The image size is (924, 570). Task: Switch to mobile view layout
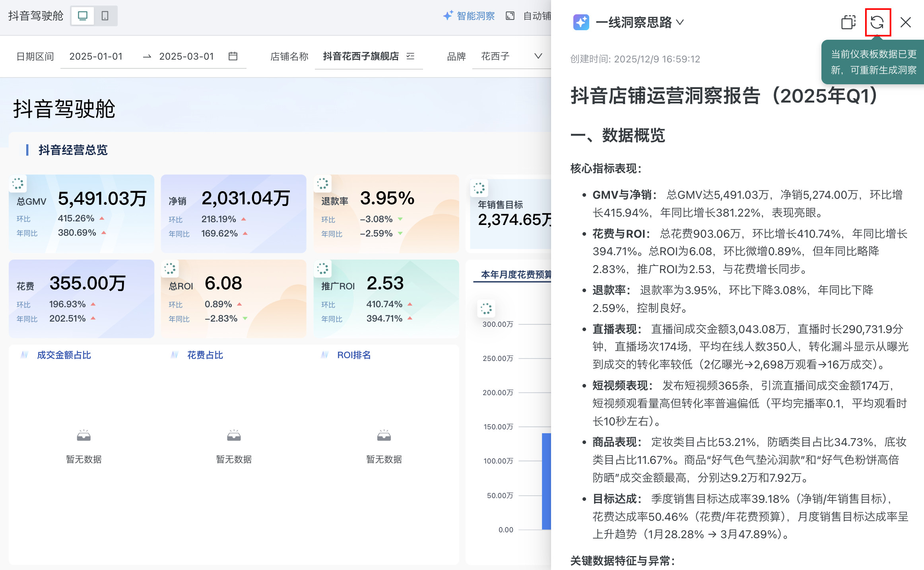coord(105,16)
